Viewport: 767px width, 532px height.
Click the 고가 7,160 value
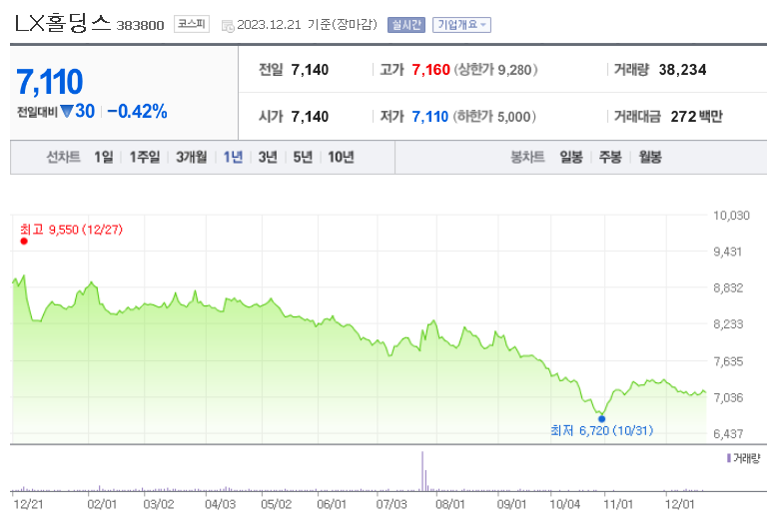pos(431,70)
